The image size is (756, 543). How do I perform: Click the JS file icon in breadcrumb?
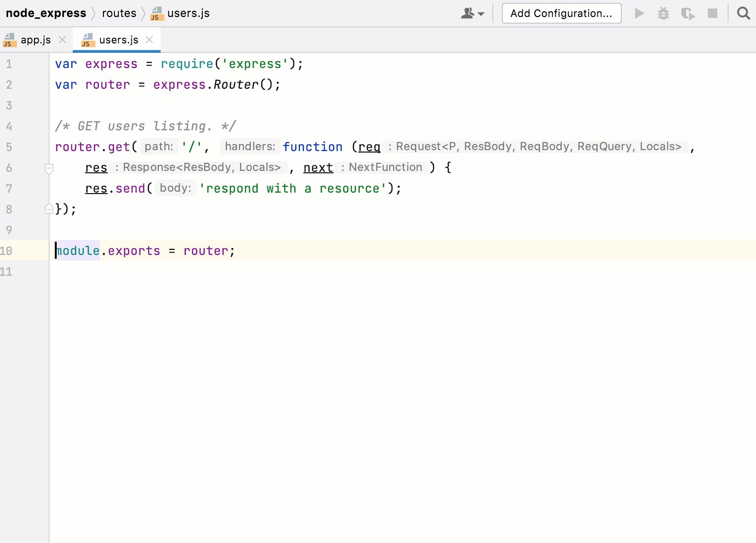[x=157, y=14]
